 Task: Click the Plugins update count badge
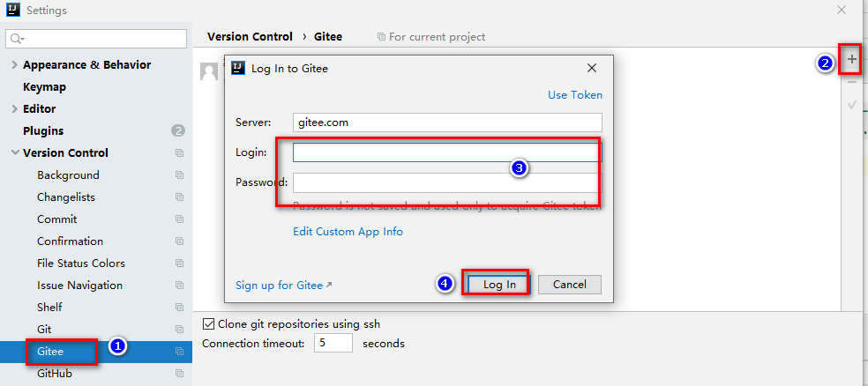[178, 131]
